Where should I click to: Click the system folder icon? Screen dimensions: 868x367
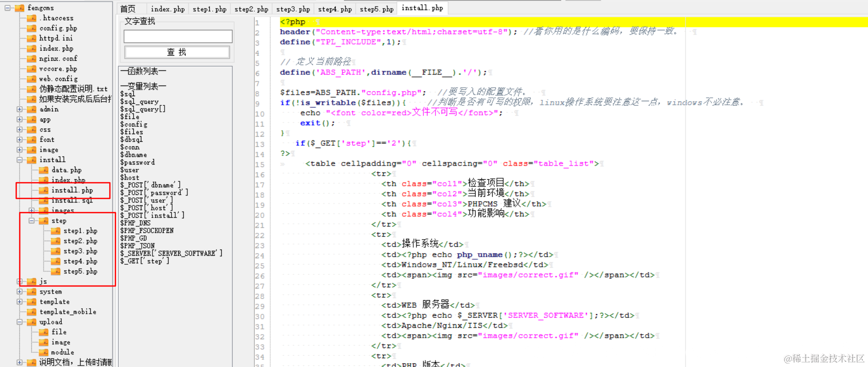click(32, 292)
